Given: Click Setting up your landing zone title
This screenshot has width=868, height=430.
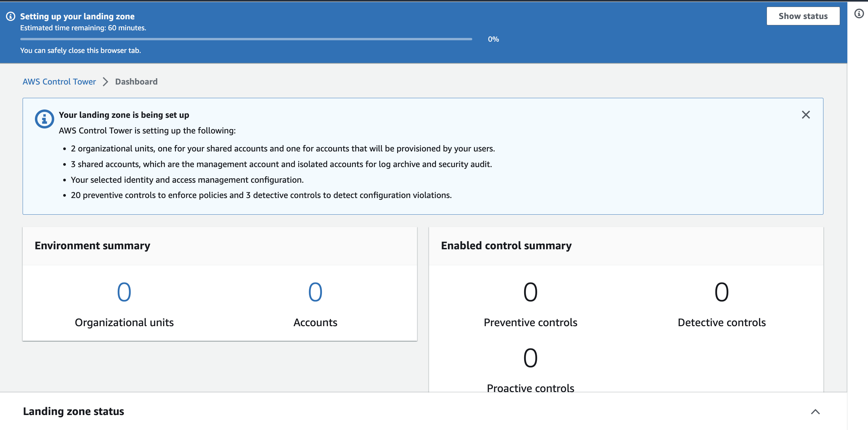Looking at the screenshot, I should pyautogui.click(x=77, y=16).
